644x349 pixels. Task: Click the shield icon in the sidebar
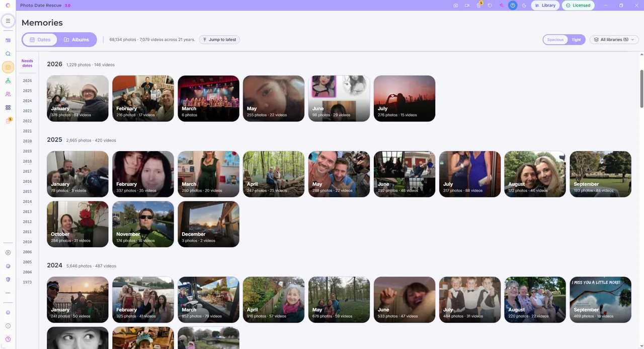pyautogui.click(x=8, y=280)
